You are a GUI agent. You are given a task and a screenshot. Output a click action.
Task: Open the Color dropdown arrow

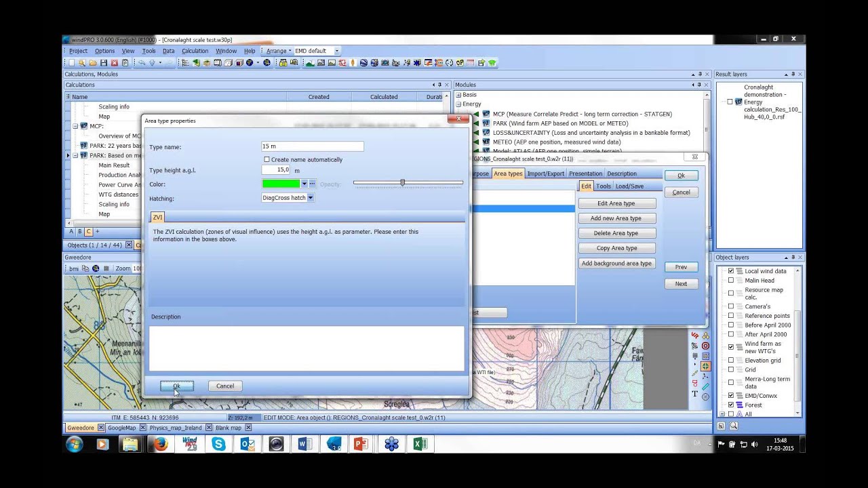pos(304,184)
